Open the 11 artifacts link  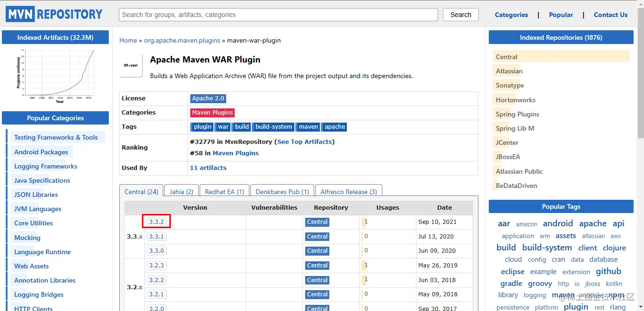208,168
